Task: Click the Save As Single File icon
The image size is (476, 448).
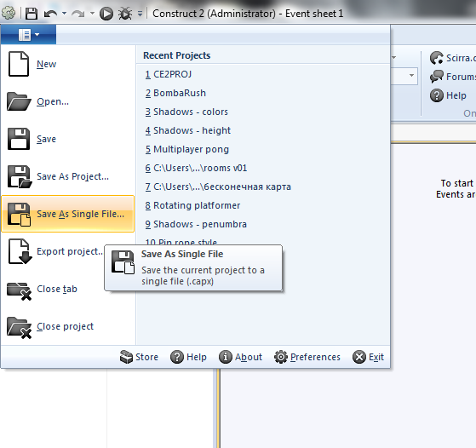Action: (19, 215)
